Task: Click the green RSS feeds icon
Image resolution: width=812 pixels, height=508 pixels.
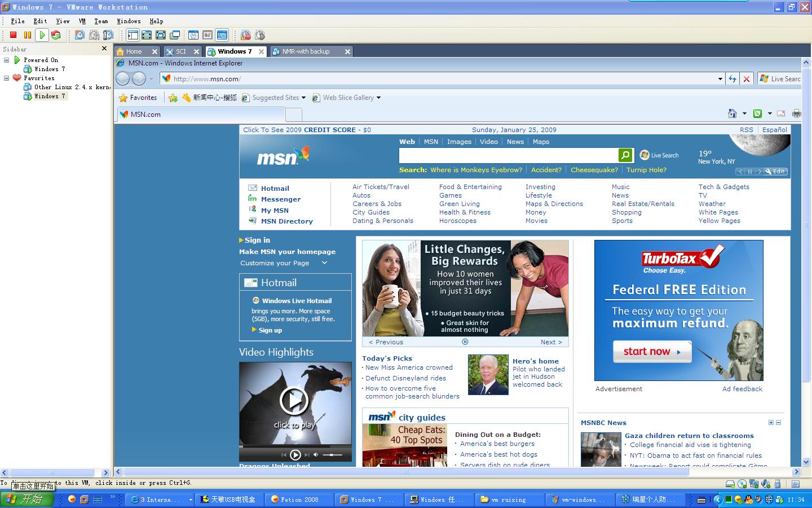Action: (x=758, y=113)
